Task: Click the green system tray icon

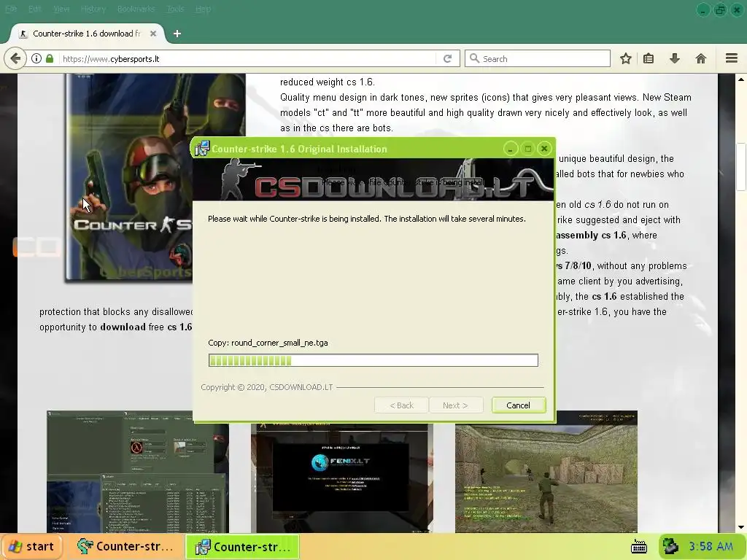Action: 671,546
